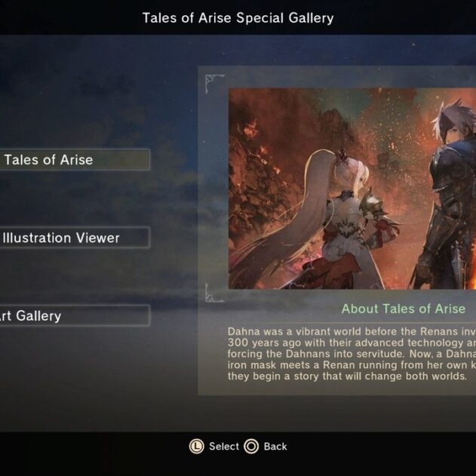Click the Tales of Arise Special Gallery title
Viewport: 476px width, 476px height.
click(238, 18)
